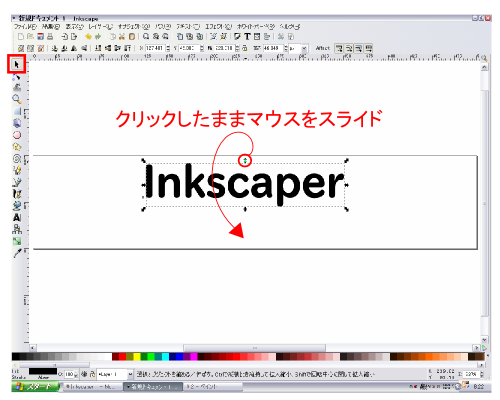Screen dimensions: 500x400
Task: Toggle the width-height lock icon
Action: 245,48
